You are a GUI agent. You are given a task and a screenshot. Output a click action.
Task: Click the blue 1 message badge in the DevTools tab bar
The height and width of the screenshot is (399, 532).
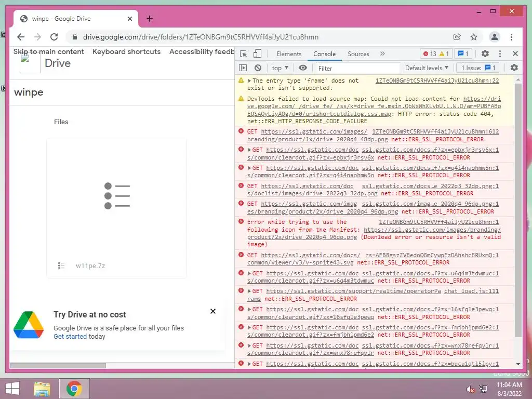(x=463, y=54)
